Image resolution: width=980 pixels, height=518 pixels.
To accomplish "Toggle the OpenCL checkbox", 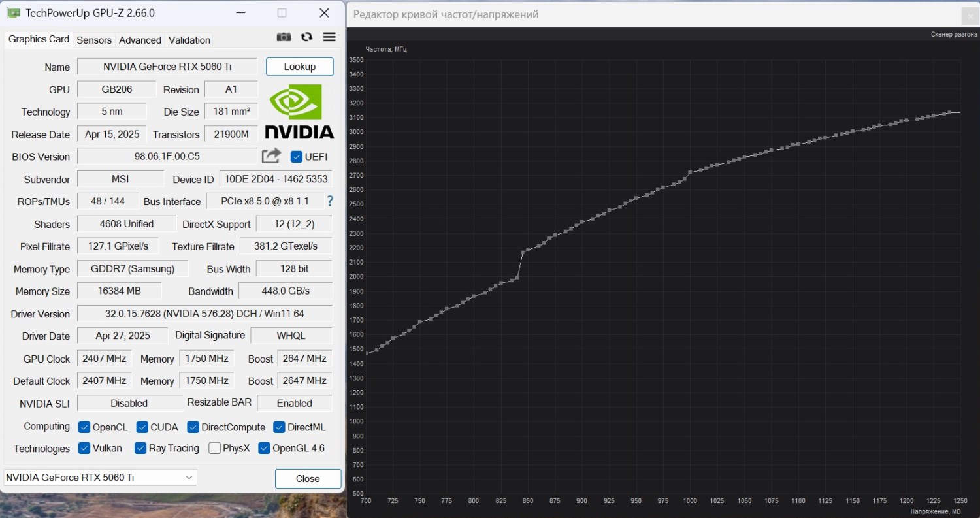I will 84,427.
